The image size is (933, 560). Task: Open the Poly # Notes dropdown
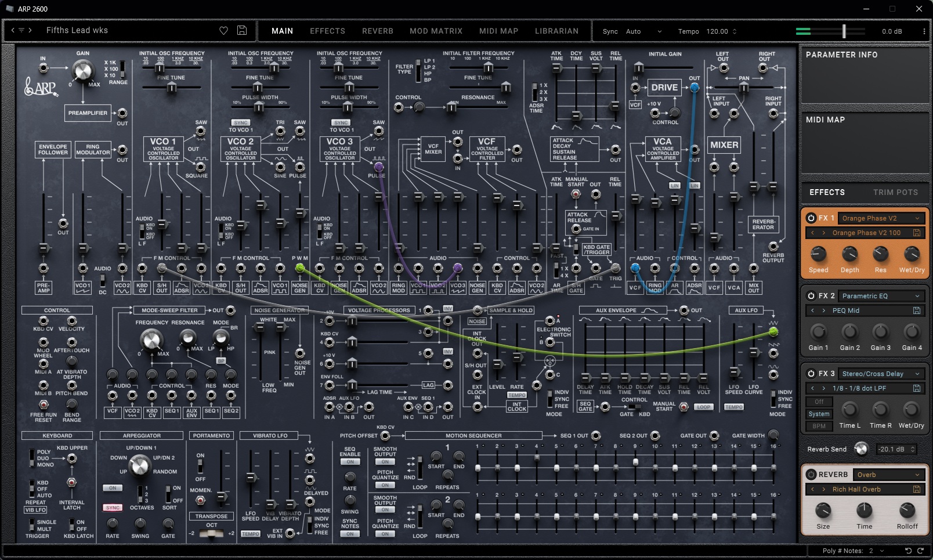876,551
